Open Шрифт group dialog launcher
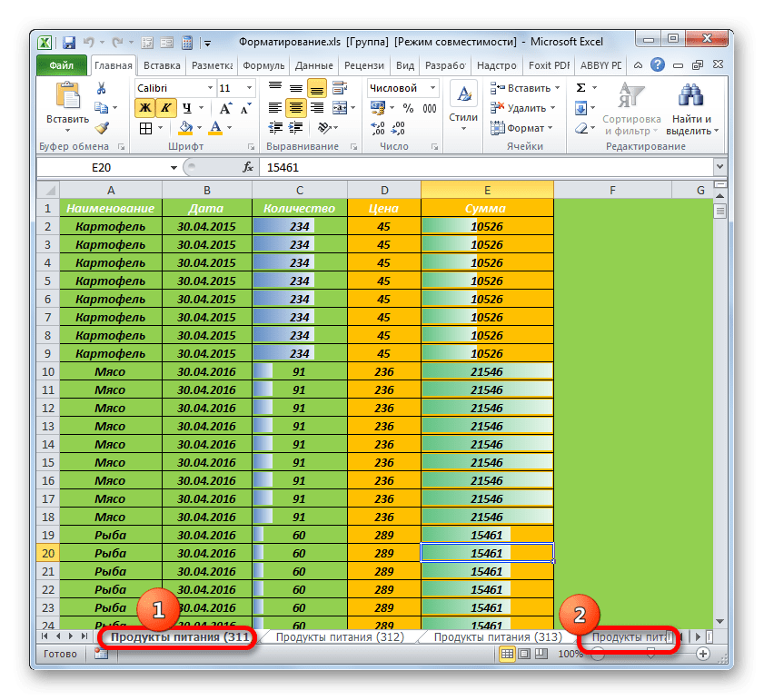Viewport: 764px width, 700px height. pos(251,146)
